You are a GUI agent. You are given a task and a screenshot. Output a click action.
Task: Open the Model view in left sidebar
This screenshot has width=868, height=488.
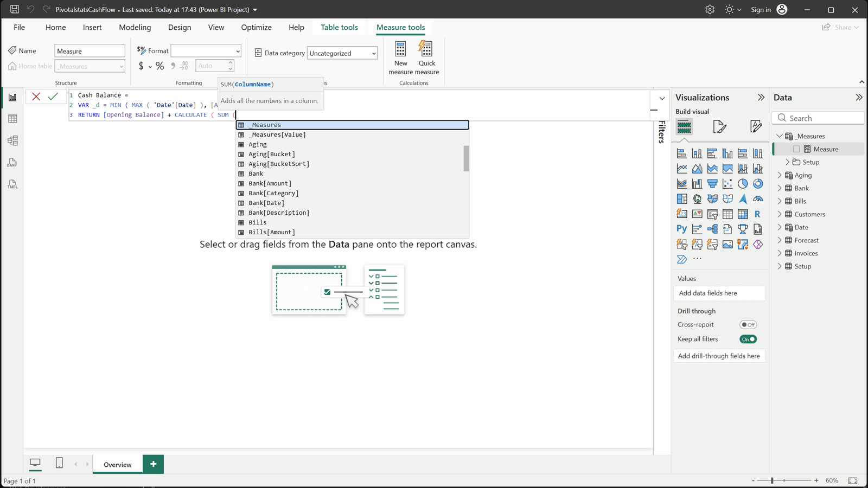pos(12,140)
